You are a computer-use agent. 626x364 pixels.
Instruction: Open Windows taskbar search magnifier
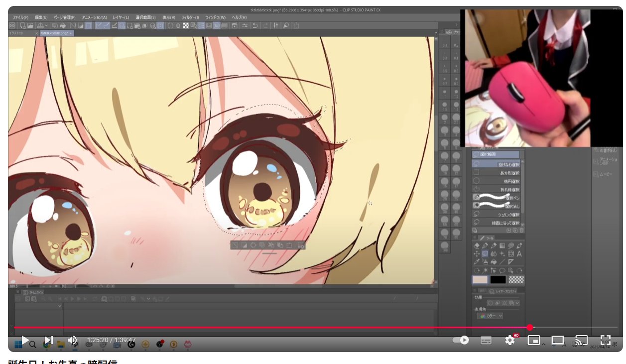point(32,344)
